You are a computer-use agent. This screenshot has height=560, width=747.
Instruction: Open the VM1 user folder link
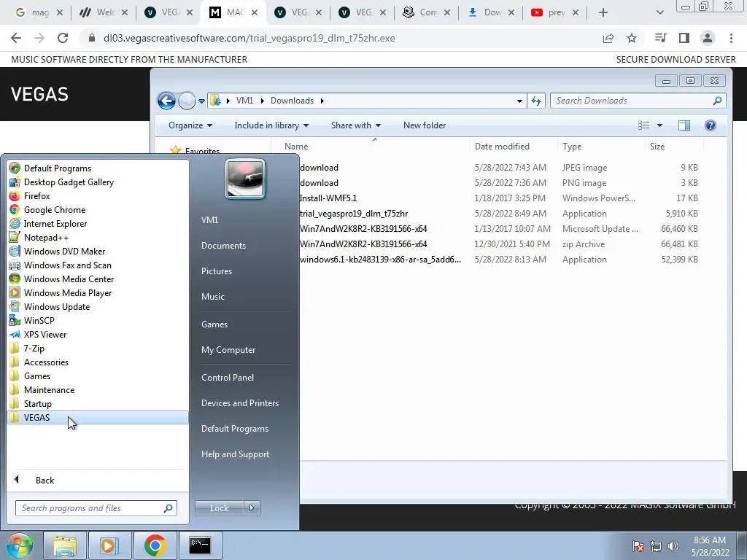[209, 220]
